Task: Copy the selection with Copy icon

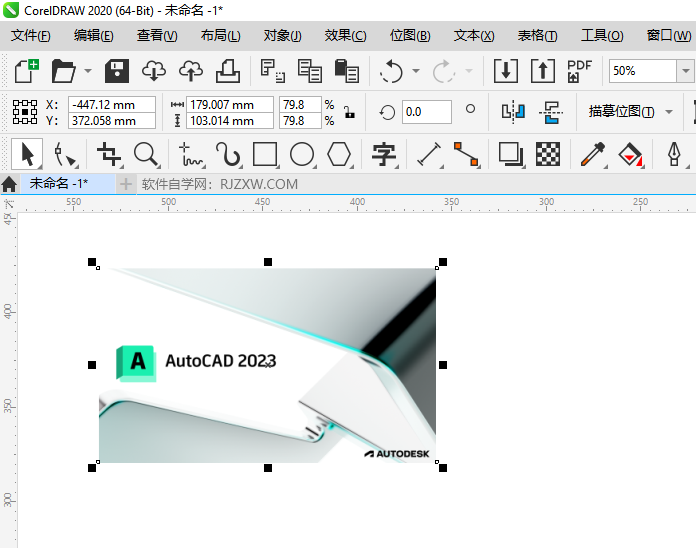Action: tap(309, 71)
